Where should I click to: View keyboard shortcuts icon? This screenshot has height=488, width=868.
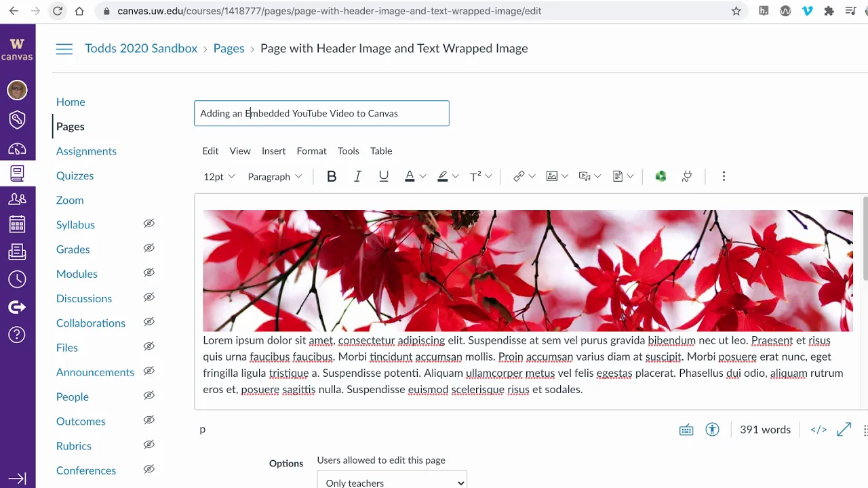click(686, 430)
